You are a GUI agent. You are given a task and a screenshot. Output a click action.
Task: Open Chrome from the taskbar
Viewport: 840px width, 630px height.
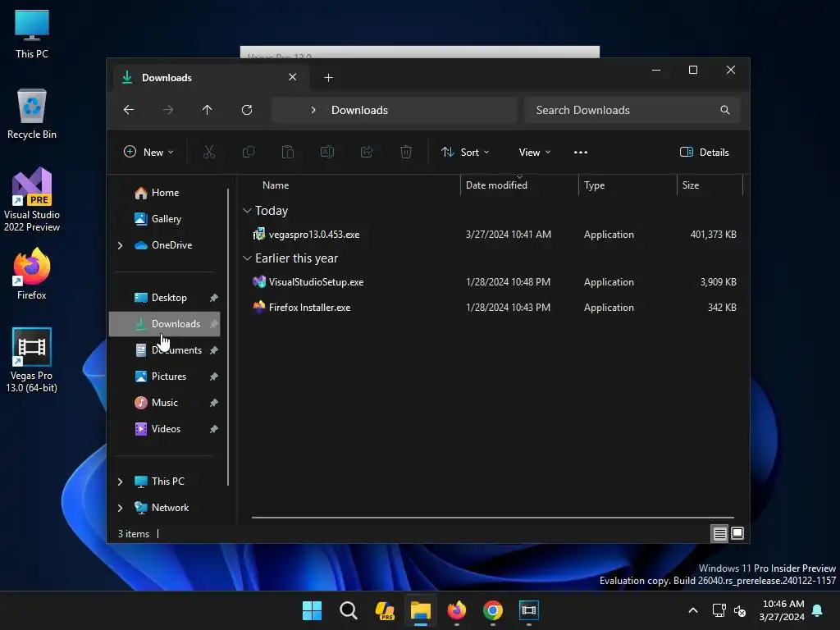(x=493, y=610)
